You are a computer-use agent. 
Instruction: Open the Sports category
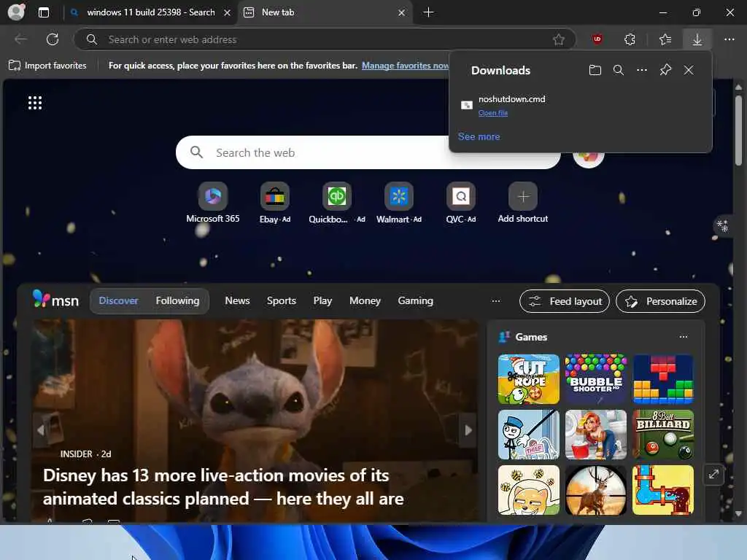282,300
